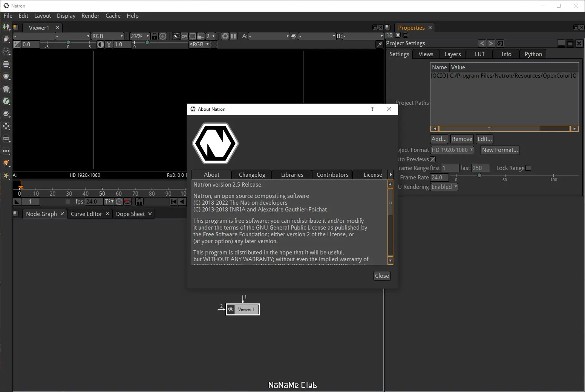Open the Draw nodes toolbar icon
Screen dimensions: 585x392
coord(6,39)
